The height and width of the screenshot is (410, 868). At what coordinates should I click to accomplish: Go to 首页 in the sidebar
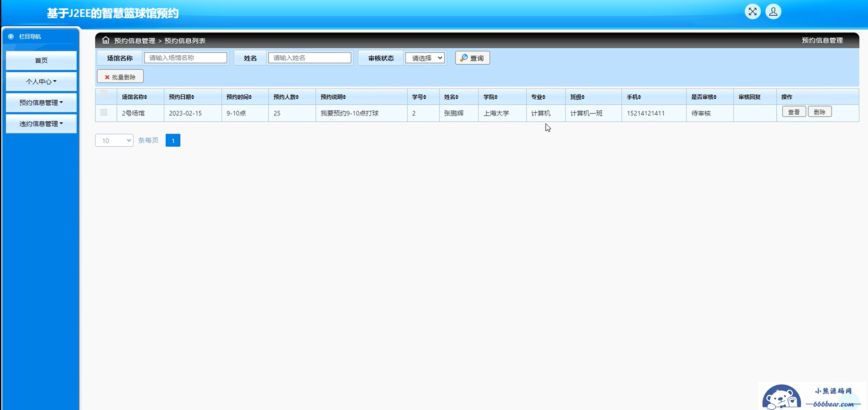(x=41, y=60)
